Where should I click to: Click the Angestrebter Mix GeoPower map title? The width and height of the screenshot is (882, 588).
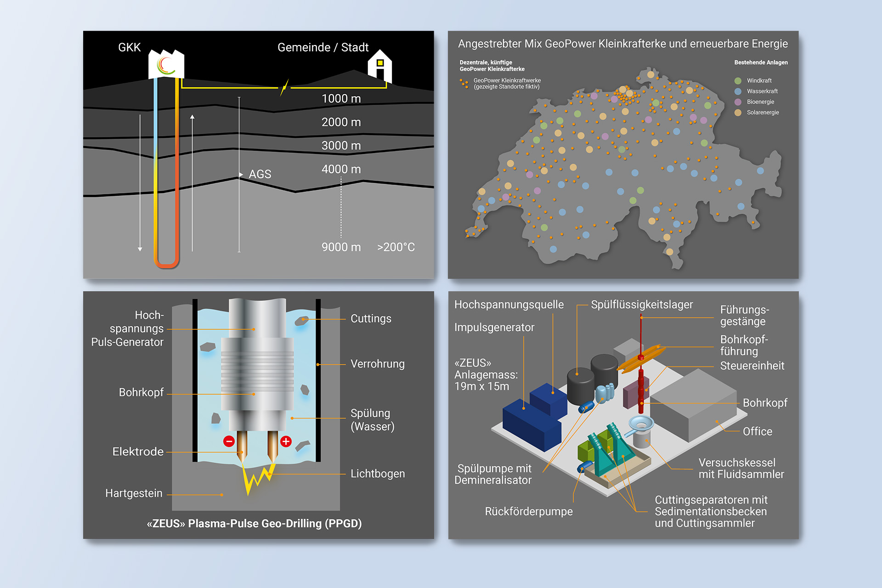click(x=622, y=44)
